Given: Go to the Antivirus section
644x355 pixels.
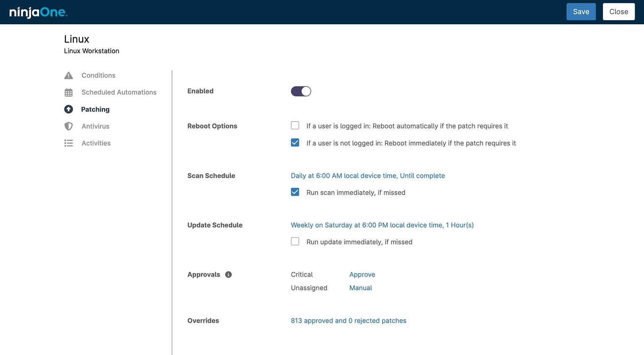Looking at the screenshot, I should tap(95, 126).
